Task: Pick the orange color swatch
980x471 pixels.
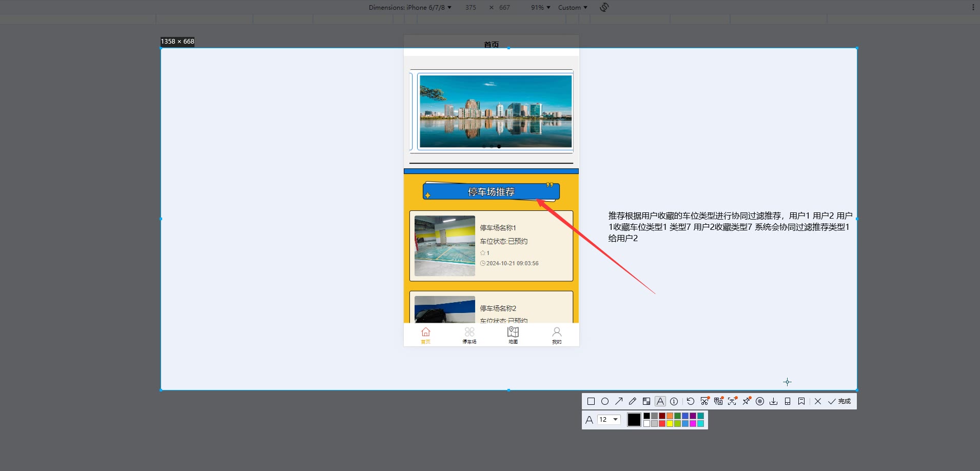Action: tap(670, 416)
